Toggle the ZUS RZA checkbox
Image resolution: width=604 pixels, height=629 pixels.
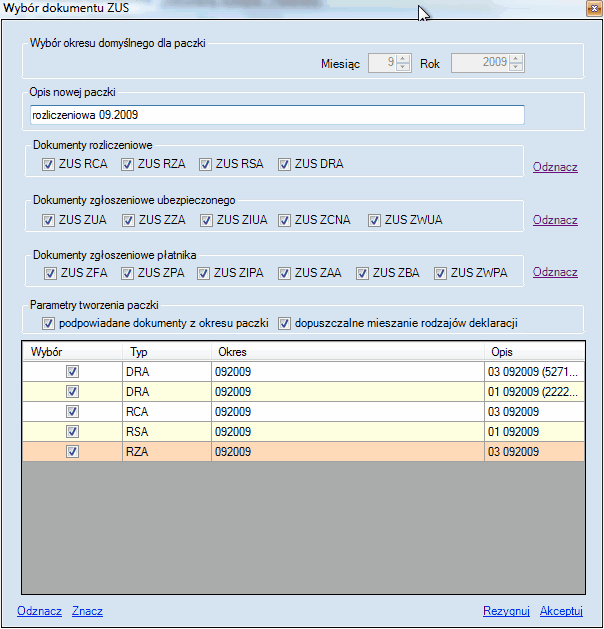tap(128, 164)
